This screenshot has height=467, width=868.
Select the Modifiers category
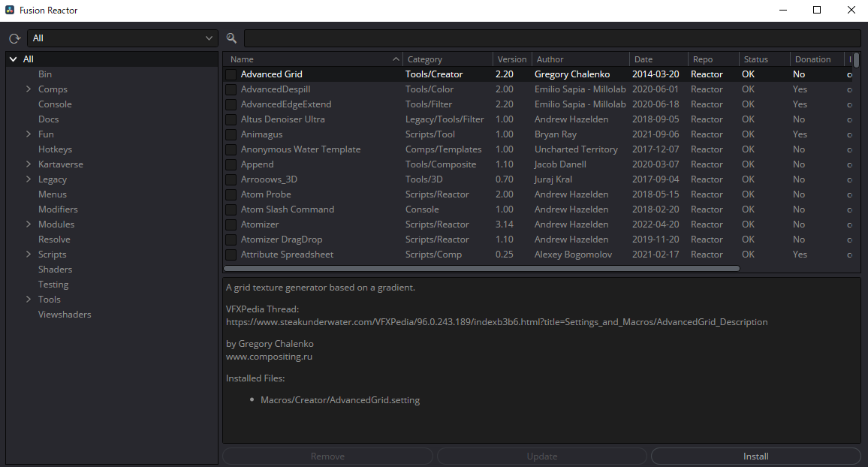[x=58, y=209]
